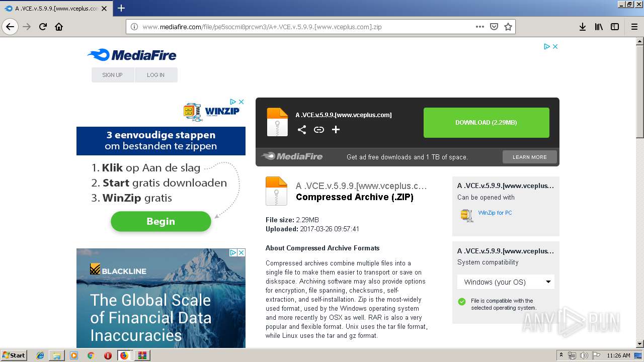Click the SIGN UP button
644x362 pixels.
coord(112,75)
